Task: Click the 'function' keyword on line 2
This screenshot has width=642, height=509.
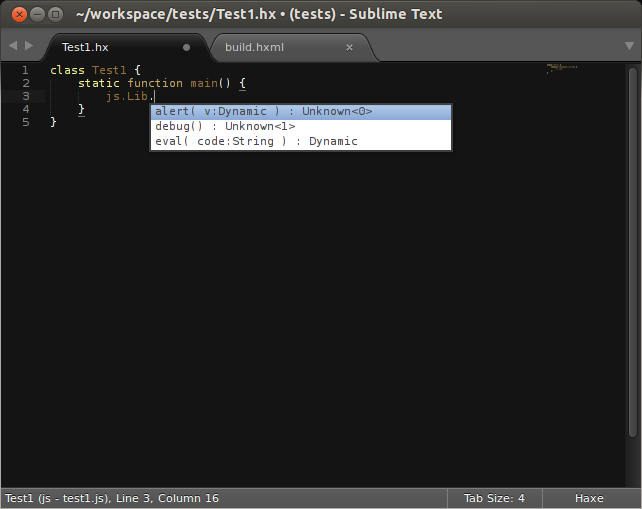Action: [x=155, y=83]
